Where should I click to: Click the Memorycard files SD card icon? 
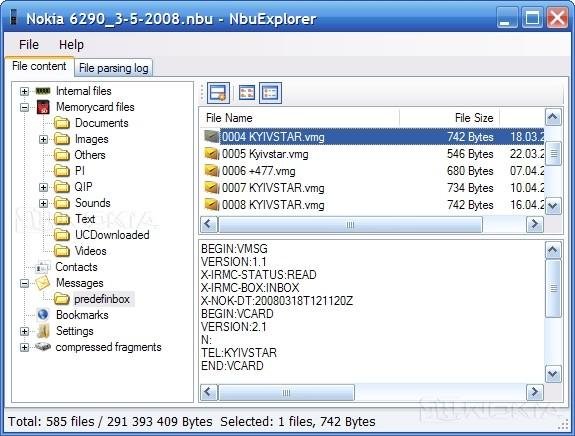pyautogui.click(x=43, y=107)
